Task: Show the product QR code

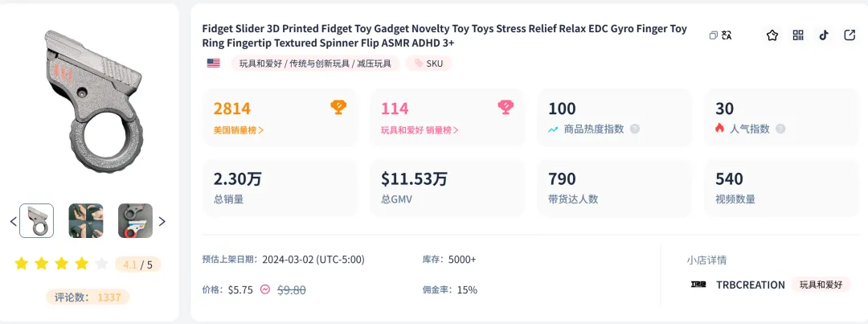Action: point(798,35)
